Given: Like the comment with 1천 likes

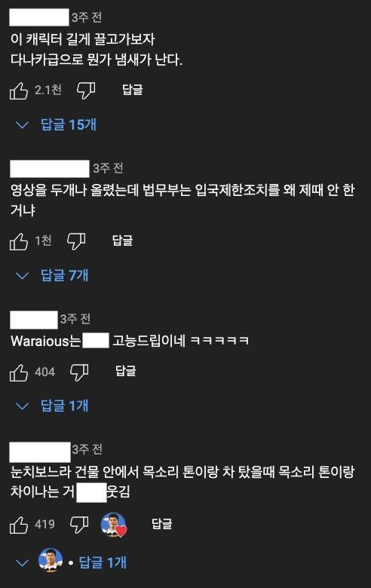Looking at the screenshot, I should [19, 241].
